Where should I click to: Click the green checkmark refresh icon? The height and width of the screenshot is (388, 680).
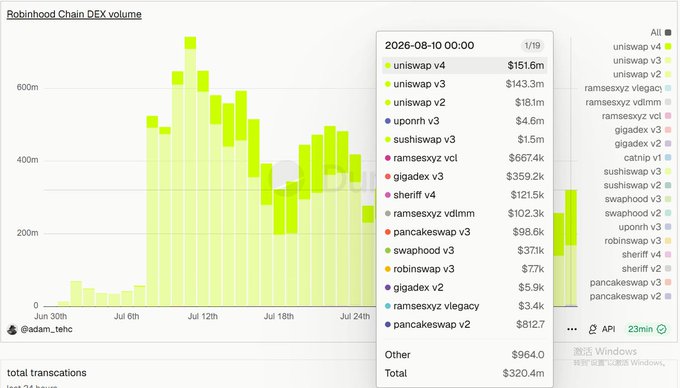[x=661, y=329]
